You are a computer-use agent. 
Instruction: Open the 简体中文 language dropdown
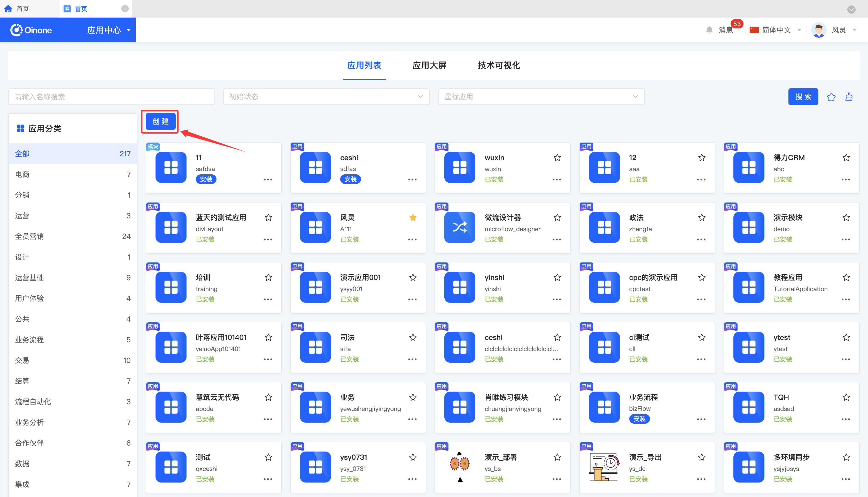click(x=775, y=30)
